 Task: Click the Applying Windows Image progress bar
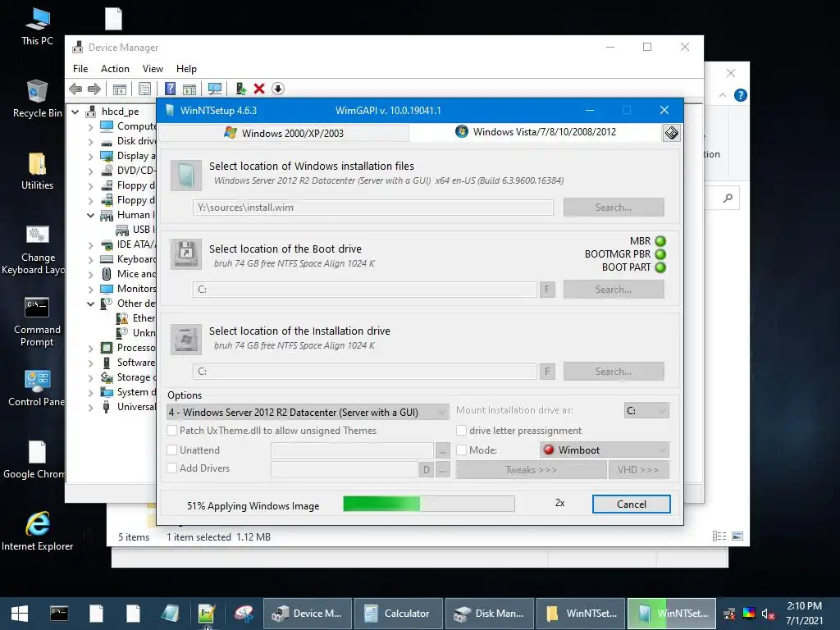[x=428, y=504]
